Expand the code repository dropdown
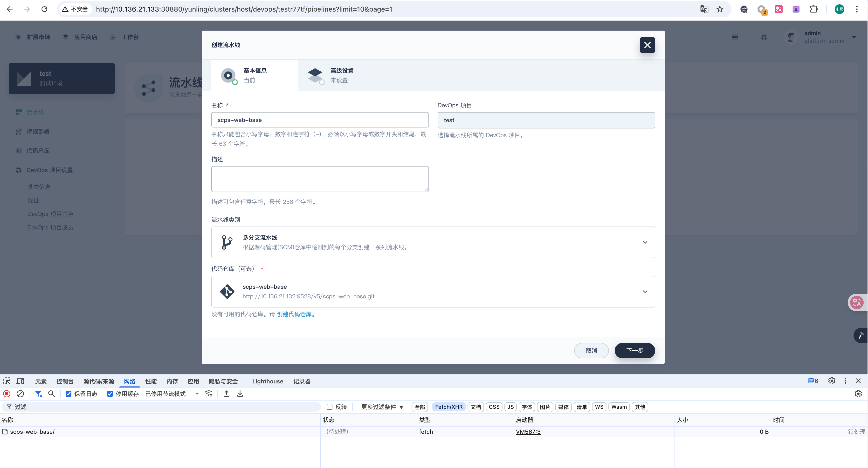The height and width of the screenshot is (468, 868). 433,292
